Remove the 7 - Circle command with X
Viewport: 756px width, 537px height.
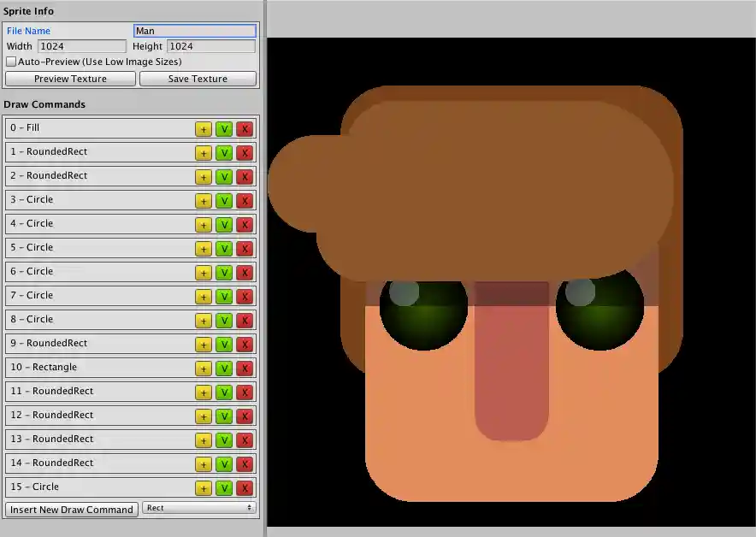coord(245,297)
